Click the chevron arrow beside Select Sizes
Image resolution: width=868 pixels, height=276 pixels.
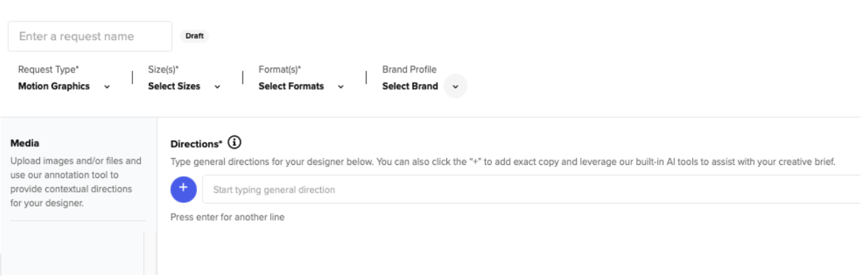[x=217, y=87]
